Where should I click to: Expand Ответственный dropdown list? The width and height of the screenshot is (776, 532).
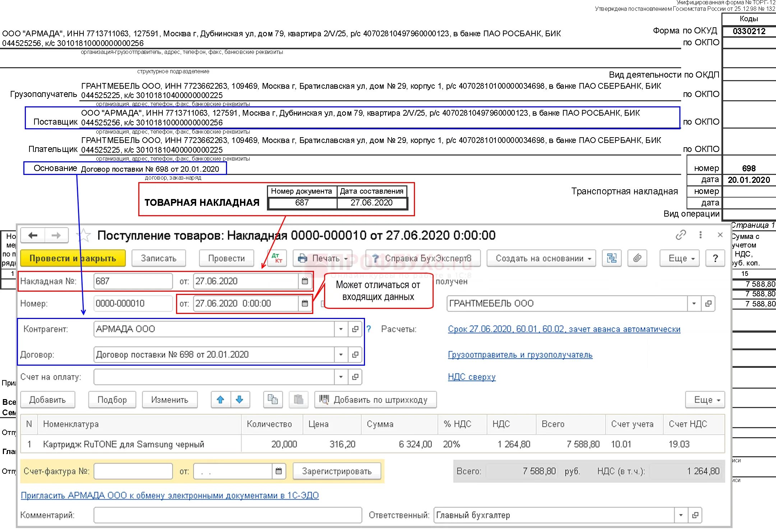click(681, 515)
